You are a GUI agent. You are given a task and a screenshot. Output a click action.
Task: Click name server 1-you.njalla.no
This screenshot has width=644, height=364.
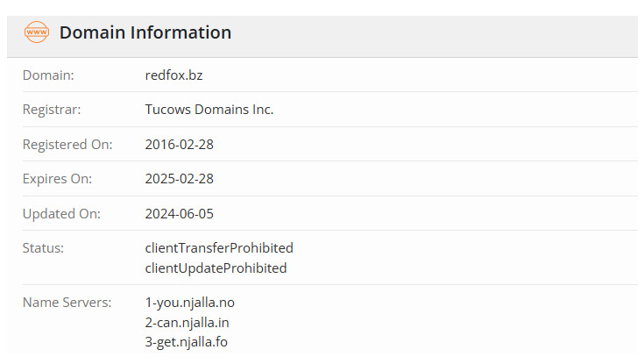pos(190,303)
